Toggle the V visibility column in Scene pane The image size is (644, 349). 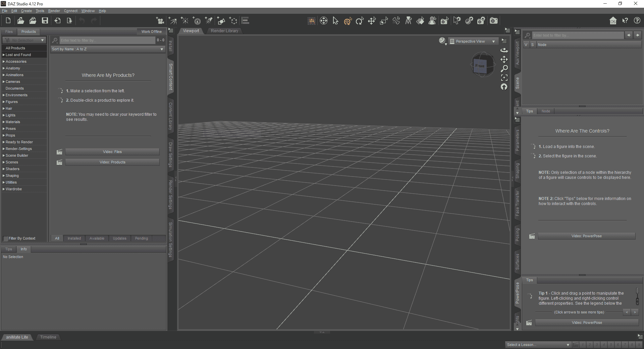[x=526, y=44]
